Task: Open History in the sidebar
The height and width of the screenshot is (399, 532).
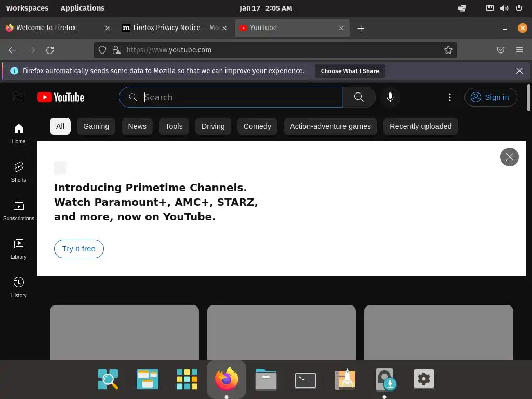Action: [19, 287]
